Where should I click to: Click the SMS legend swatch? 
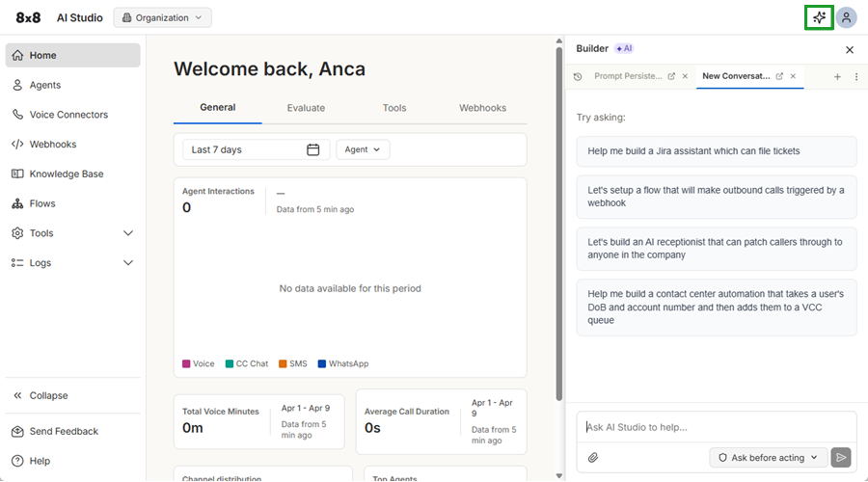pyautogui.click(x=283, y=363)
